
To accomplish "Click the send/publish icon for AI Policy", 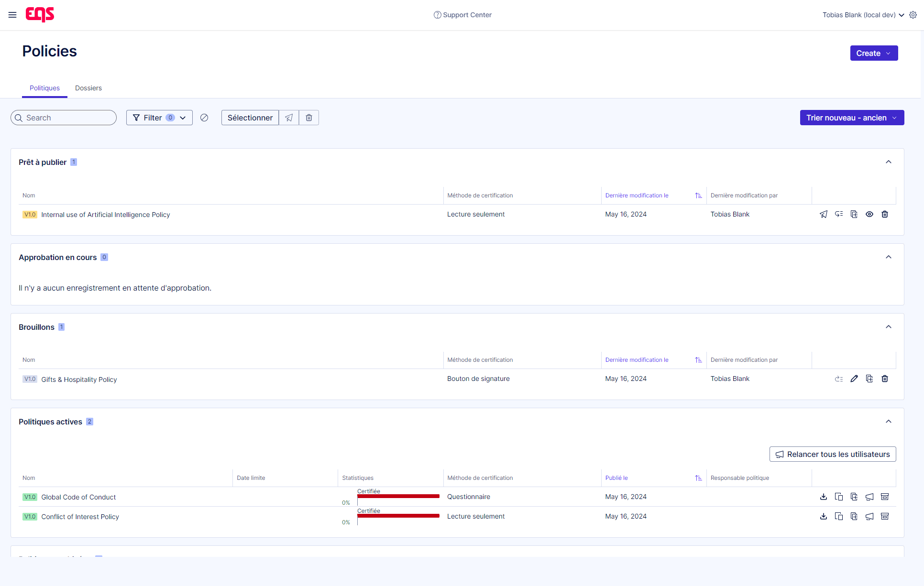I will point(823,214).
